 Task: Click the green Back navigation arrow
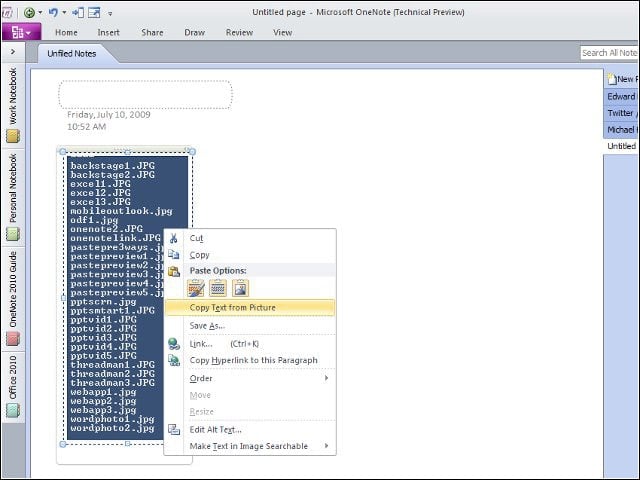[x=29, y=13]
